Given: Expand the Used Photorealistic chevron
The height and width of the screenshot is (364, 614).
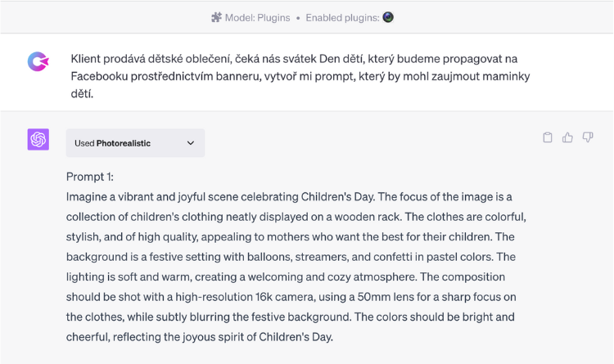Looking at the screenshot, I should [191, 143].
